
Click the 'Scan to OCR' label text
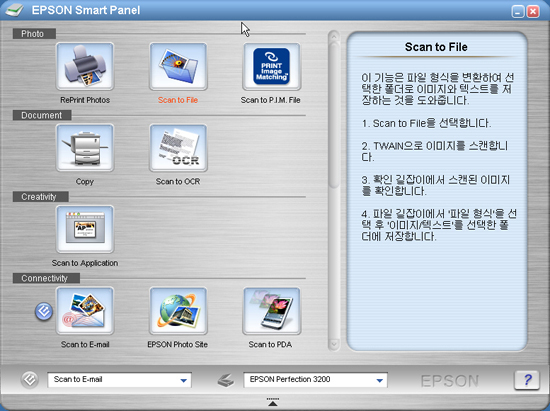tap(178, 182)
